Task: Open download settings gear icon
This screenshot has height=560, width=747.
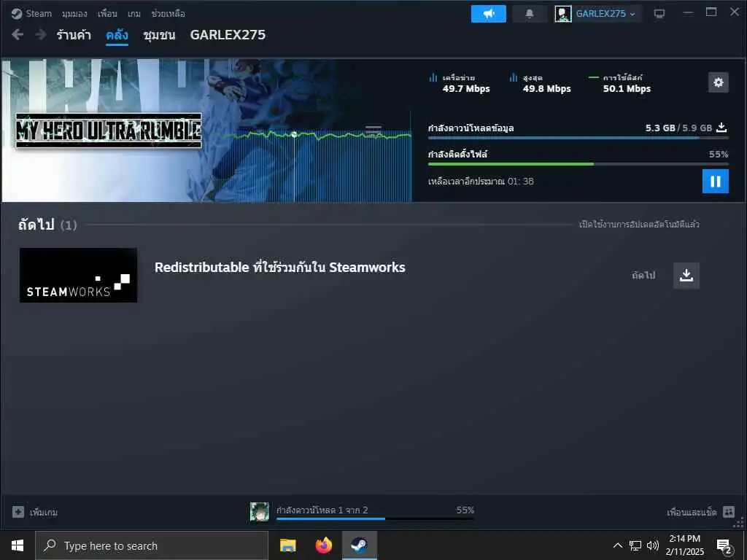Action: 718,82
